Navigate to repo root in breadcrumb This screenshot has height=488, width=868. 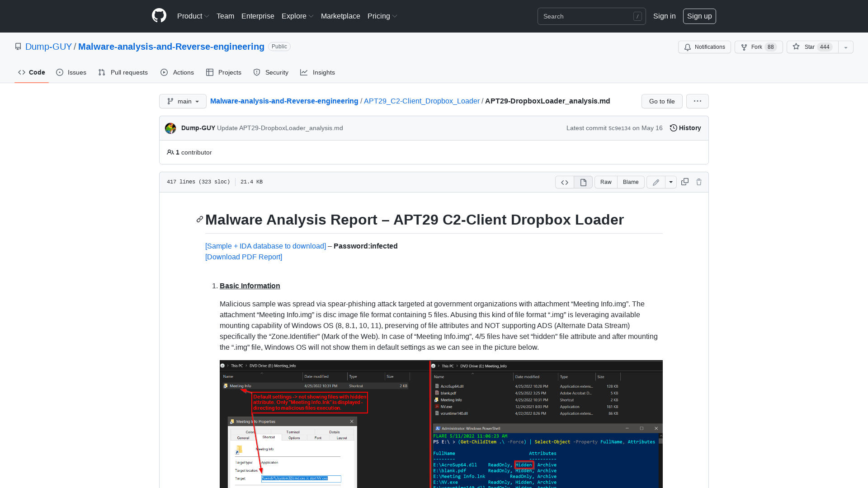click(284, 101)
